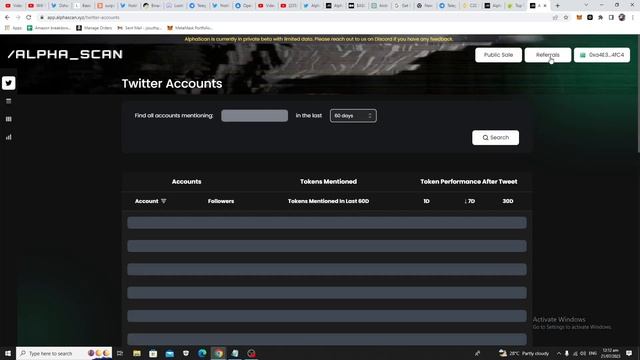Open the Manage Orders bookmark
Screen dimensions: 640x360
[94, 28]
